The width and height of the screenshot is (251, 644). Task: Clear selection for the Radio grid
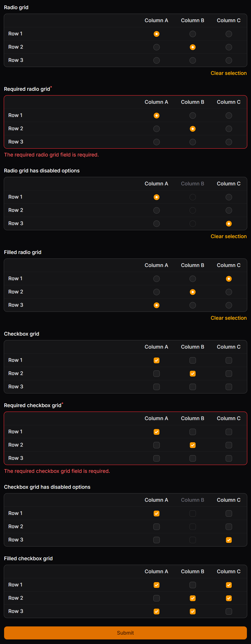pyautogui.click(x=229, y=73)
